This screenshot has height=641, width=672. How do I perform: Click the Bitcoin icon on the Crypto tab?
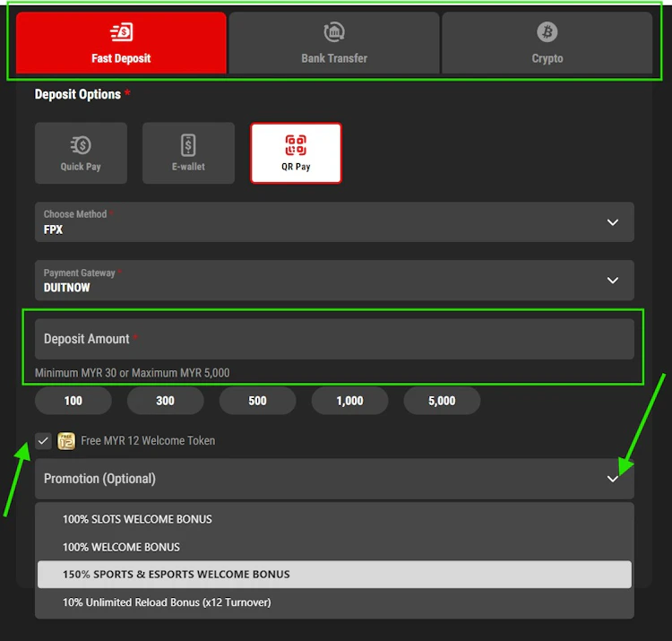[547, 31]
